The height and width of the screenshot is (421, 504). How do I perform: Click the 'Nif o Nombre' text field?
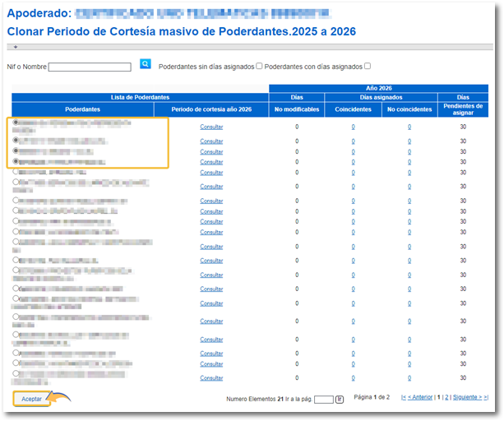coord(90,67)
